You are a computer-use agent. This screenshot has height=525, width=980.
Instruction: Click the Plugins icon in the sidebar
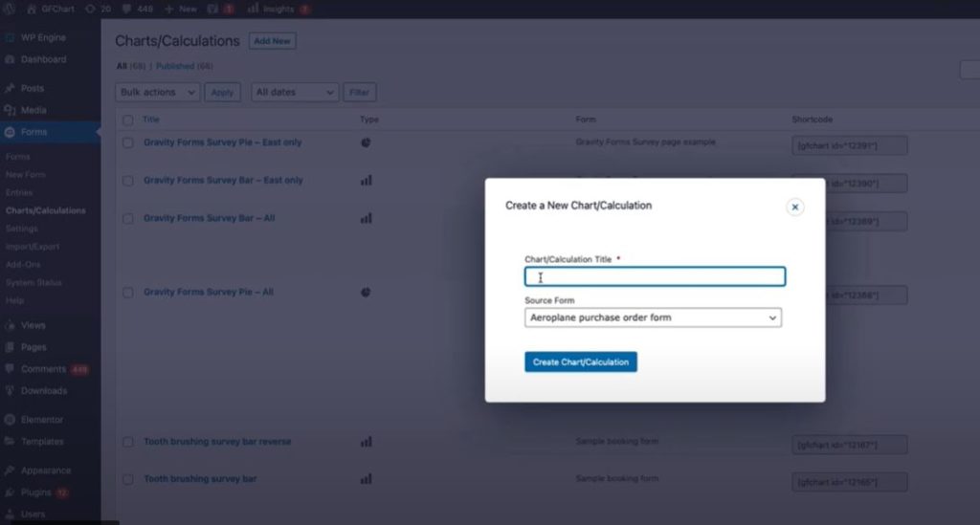(10, 492)
